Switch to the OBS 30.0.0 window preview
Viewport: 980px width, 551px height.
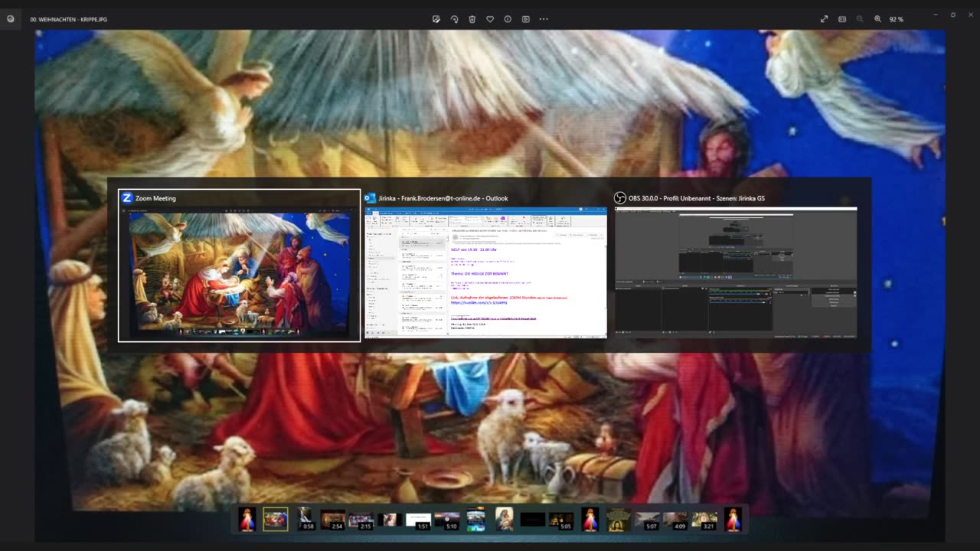click(736, 272)
